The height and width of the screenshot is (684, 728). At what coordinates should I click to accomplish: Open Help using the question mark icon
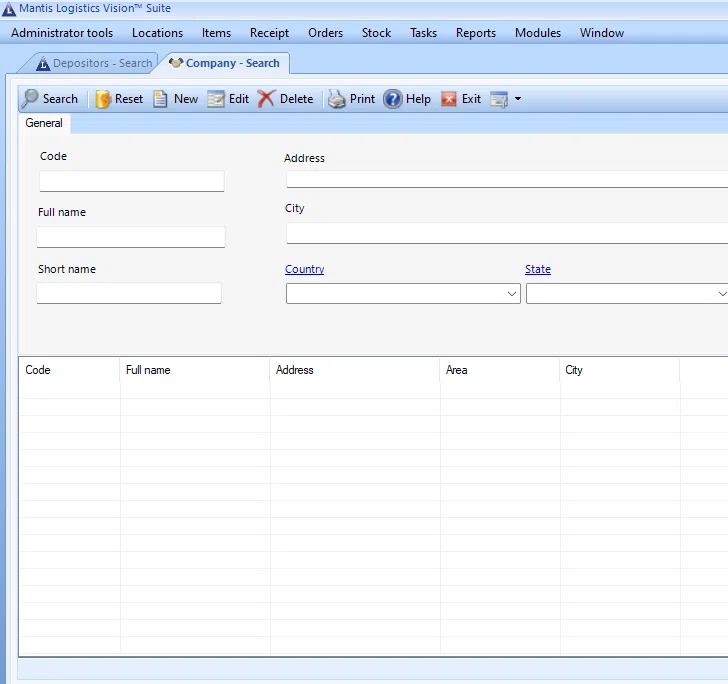pyautogui.click(x=393, y=99)
